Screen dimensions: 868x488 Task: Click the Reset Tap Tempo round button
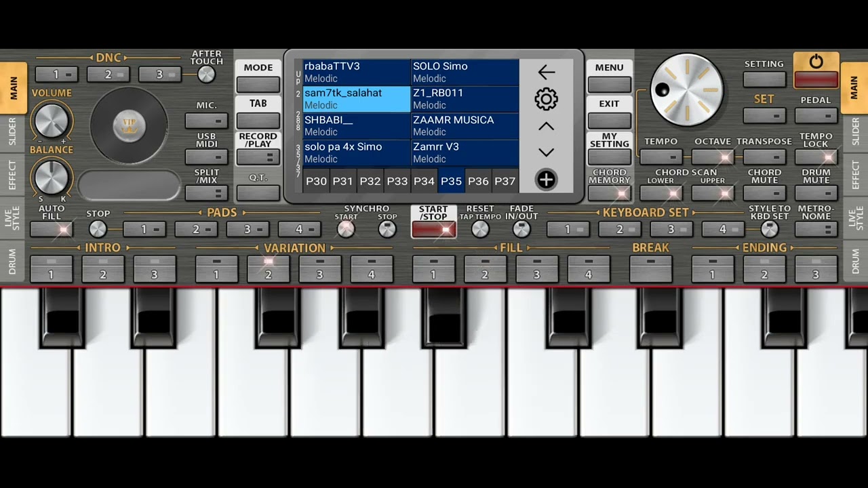pyautogui.click(x=480, y=229)
